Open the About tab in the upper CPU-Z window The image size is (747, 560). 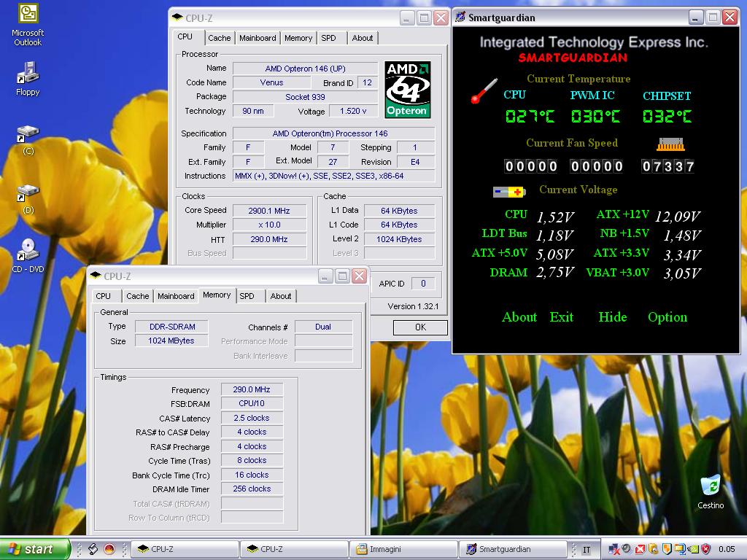(x=363, y=38)
